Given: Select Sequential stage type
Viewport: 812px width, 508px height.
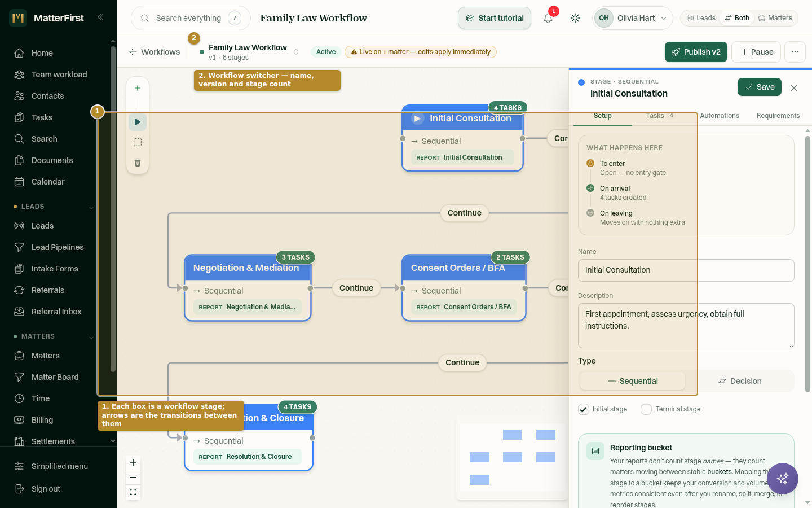Looking at the screenshot, I should pos(633,381).
